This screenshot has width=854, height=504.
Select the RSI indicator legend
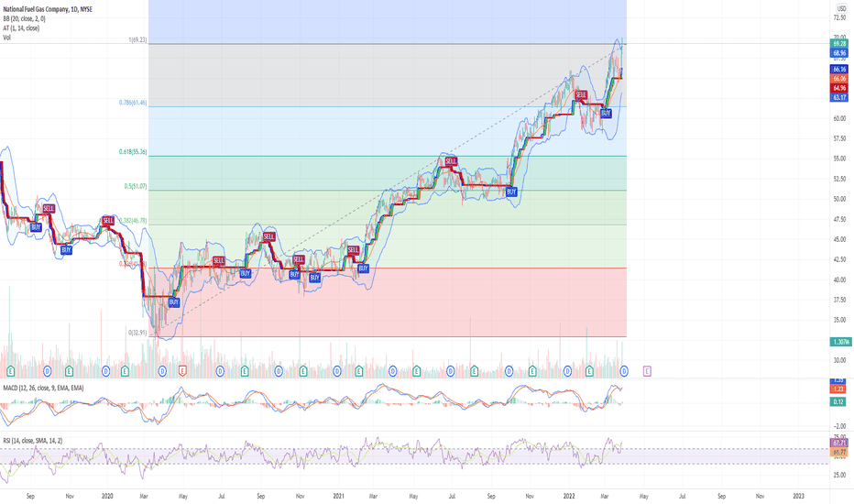(33, 440)
